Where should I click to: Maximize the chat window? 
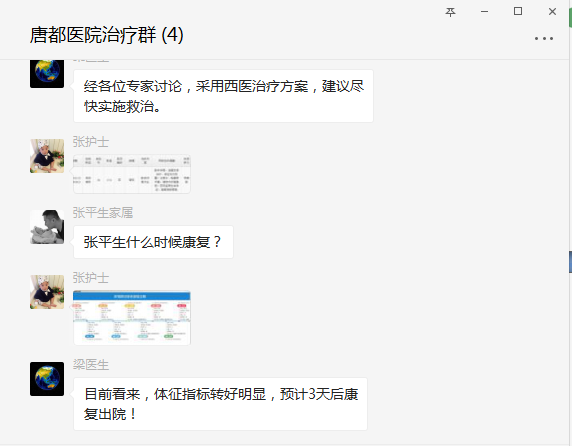pos(518,11)
